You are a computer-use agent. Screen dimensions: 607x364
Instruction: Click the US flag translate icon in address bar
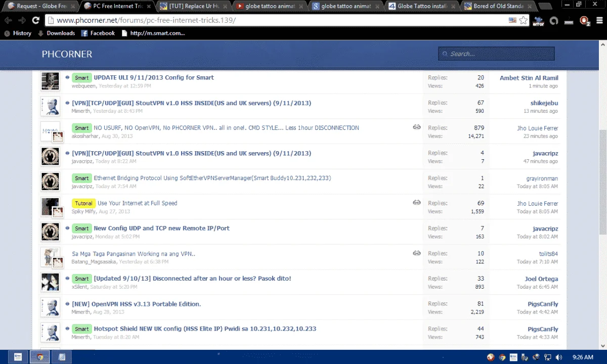coord(512,20)
